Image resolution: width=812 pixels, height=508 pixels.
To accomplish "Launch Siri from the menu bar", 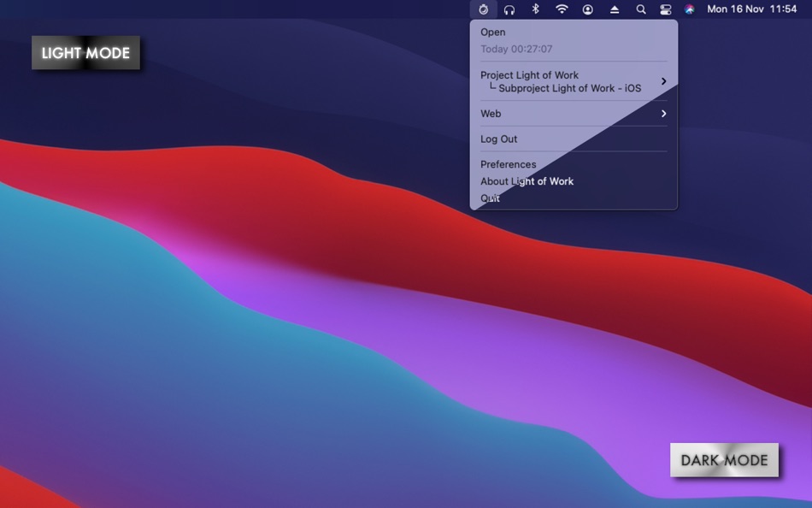I will tap(689, 9).
